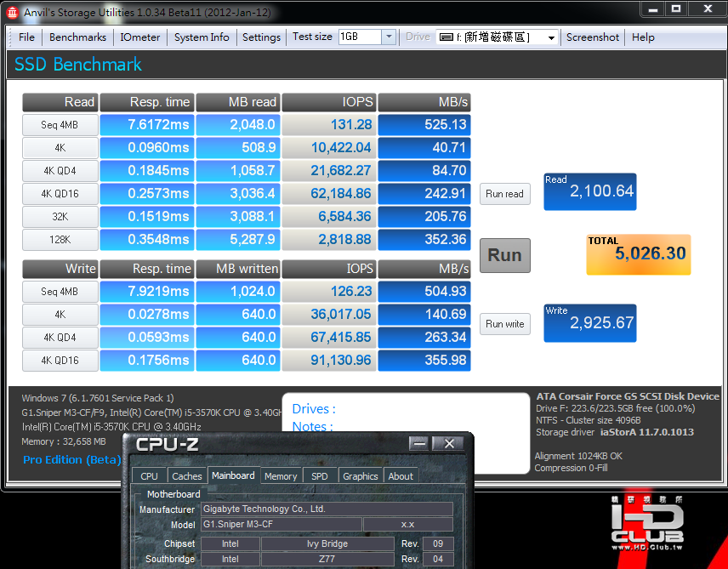The width and height of the screenshot is (728, 569).
Task: Click the Read 32K row label
Action: point(60,216)
